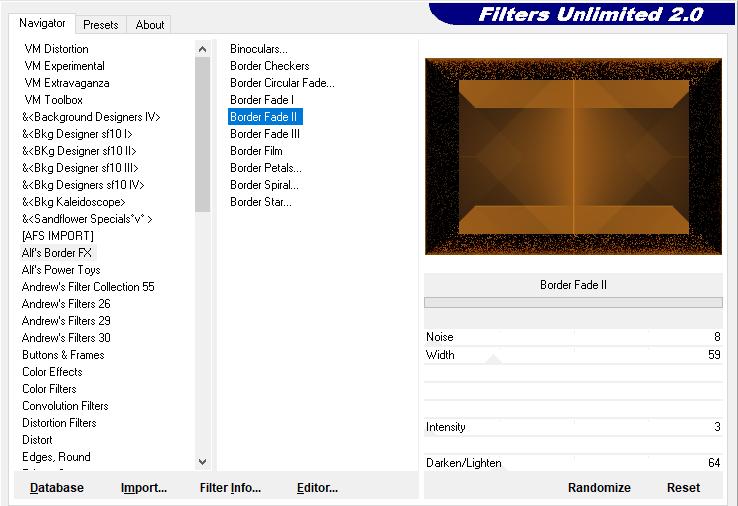Select Buttons & Frames category
Image resolution: width=738 pixels, height=506 pixels.
pos(63,354)
